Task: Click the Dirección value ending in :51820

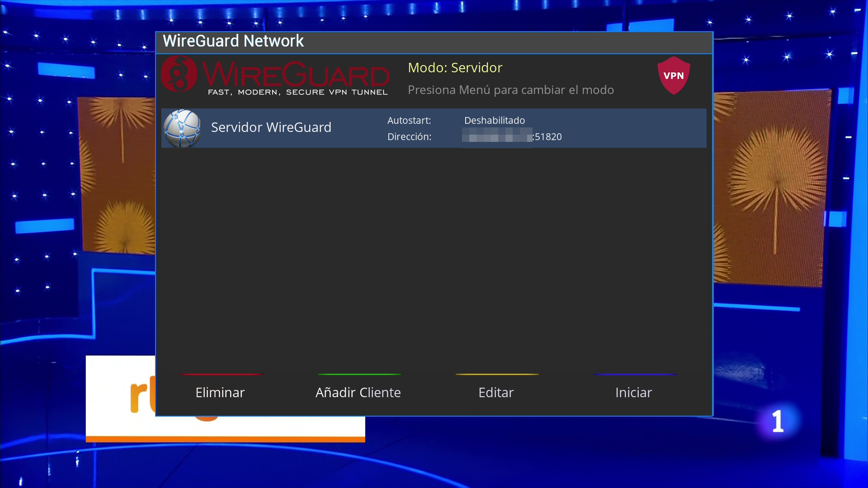Action: pos(512,136)
